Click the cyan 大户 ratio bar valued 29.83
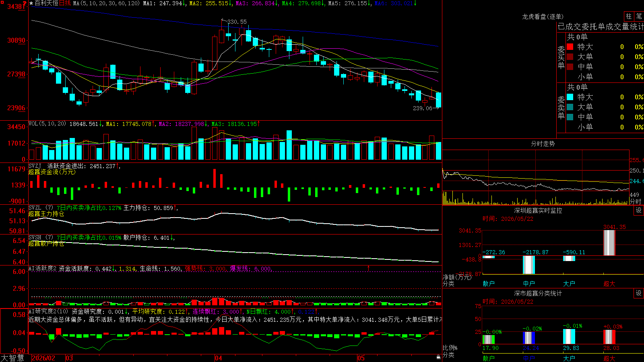 coord(569,336)
